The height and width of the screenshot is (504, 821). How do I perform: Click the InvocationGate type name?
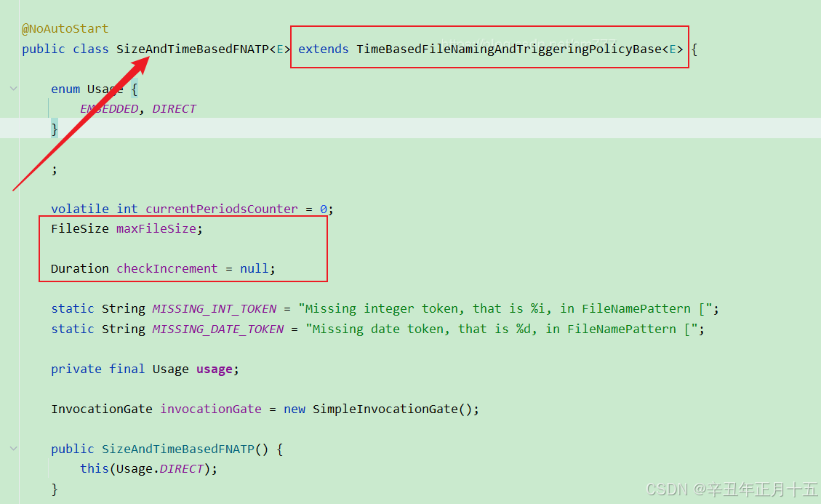[102, 409]
